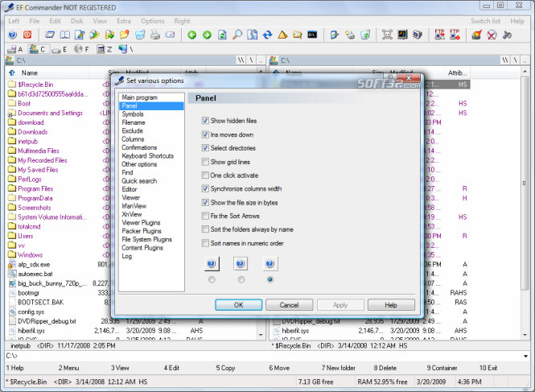
Task: Click the blue question mark help icon in the main toolbar
Action: [x=13, y=35]
